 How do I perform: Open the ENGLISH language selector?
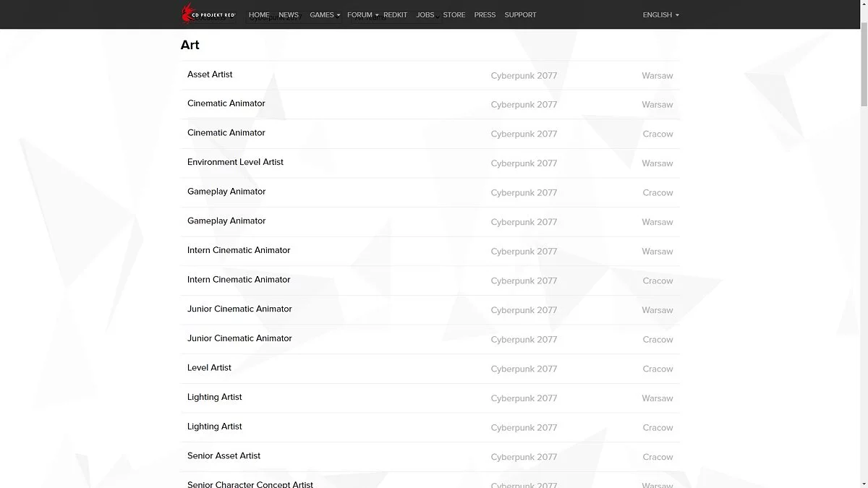point(660,14)
